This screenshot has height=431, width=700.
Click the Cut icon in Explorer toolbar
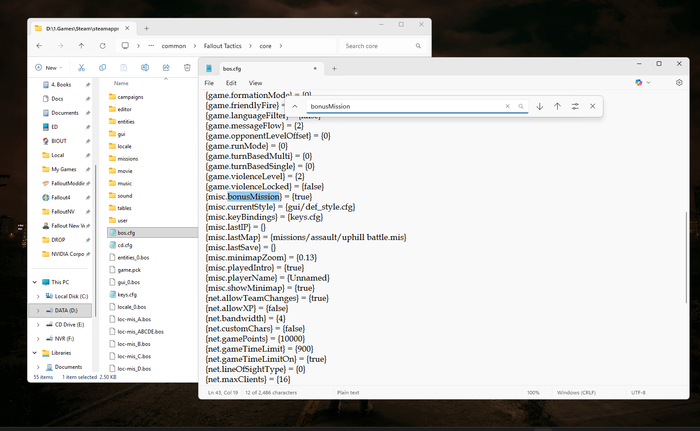click(79, 68)
